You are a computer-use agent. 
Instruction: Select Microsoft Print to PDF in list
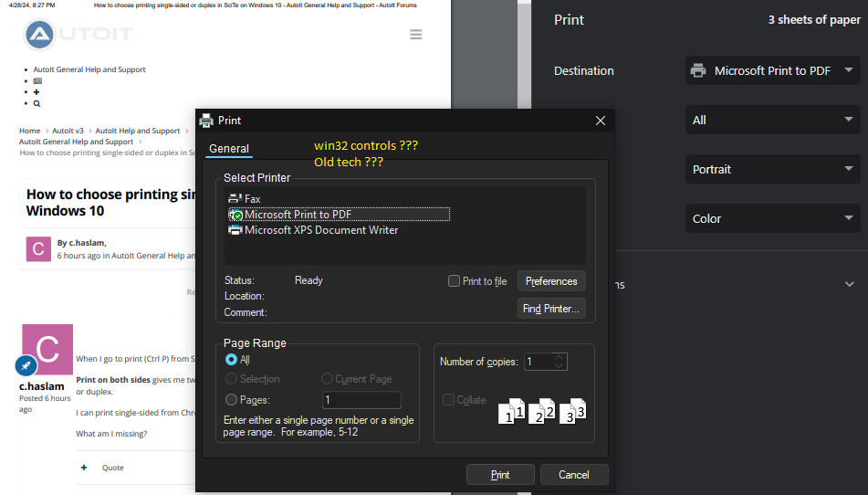tap(339, 215)
